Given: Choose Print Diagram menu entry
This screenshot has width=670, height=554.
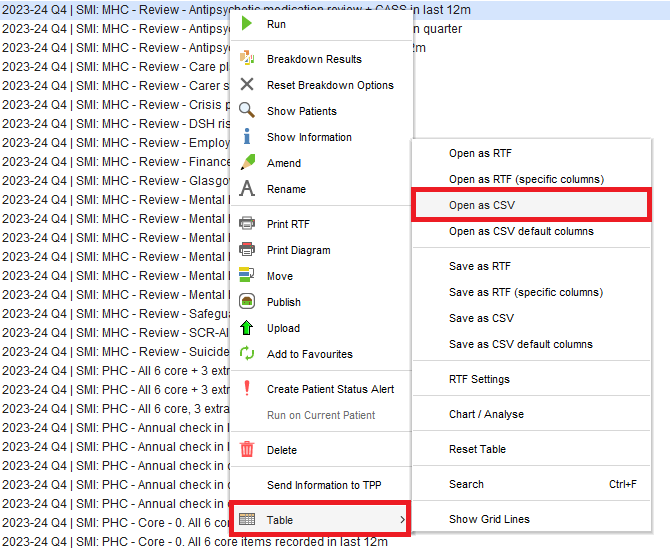Looking at the screenshot, I should [322, 250].
